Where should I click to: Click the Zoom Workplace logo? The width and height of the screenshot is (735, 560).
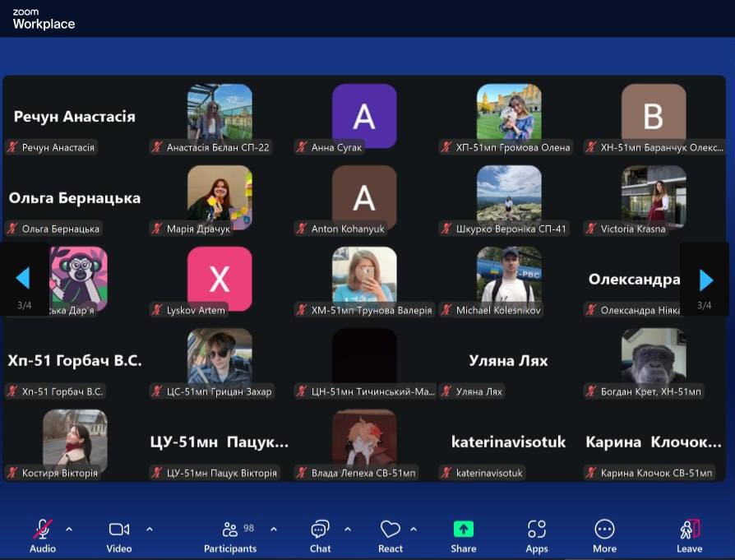[x=44, y=19]
